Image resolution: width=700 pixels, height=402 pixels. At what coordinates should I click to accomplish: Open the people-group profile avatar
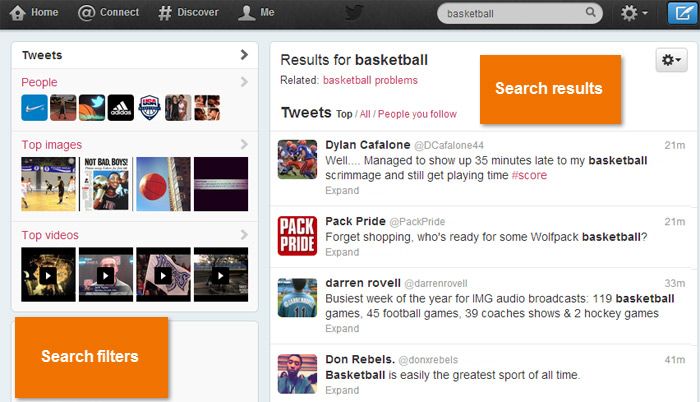click(x=178, y=108)
